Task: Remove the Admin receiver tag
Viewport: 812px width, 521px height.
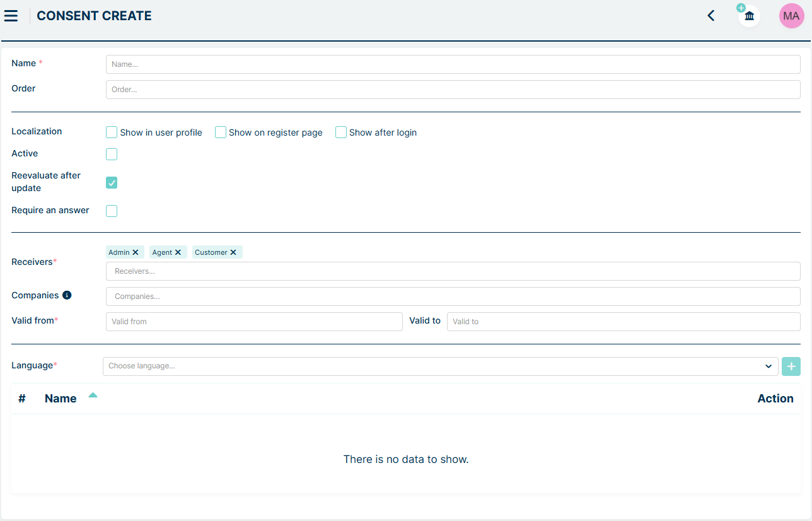Action: (x=136, y=252)
